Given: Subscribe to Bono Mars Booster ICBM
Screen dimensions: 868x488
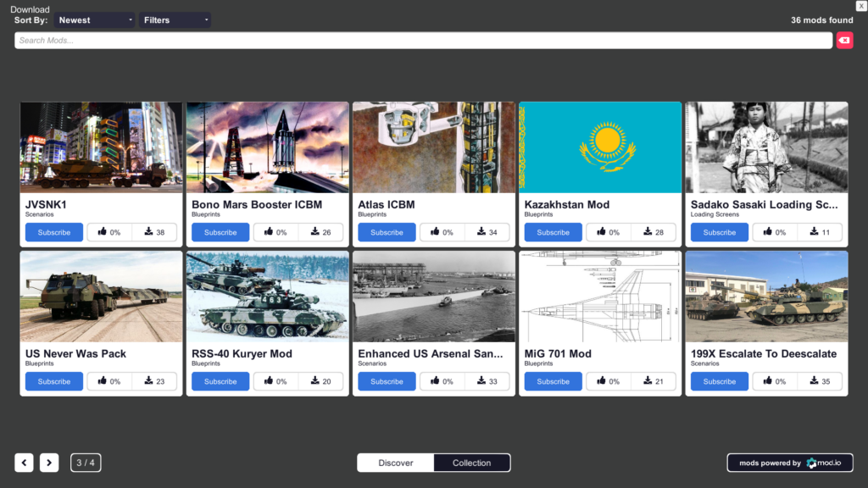Looking at the screenshot, I should tap(220, 232).
